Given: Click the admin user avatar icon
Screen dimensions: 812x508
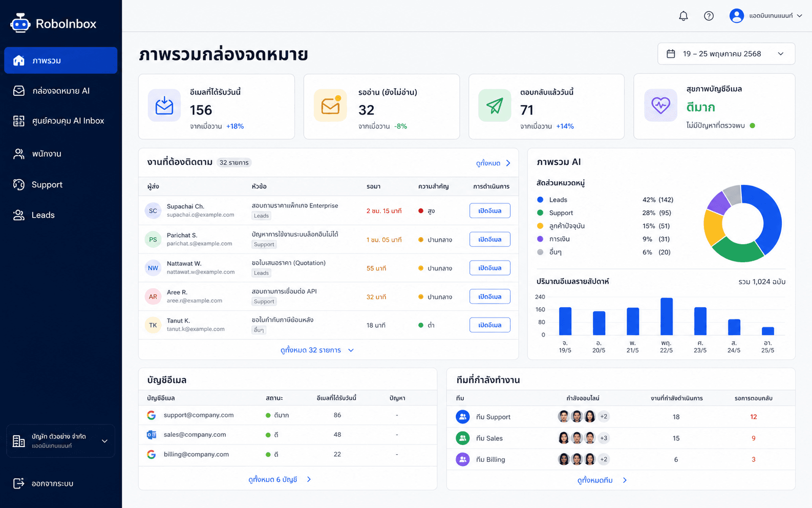Looking at the screenshot, I should tap(736, 16).
